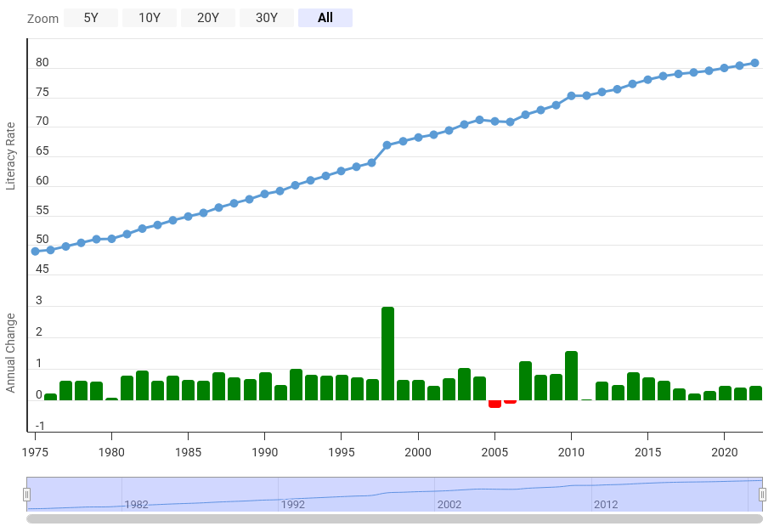The height and width of the screenshot is (532, 774).
Task: Click the green bar at 2007
Action: click(x=525, y=381)
